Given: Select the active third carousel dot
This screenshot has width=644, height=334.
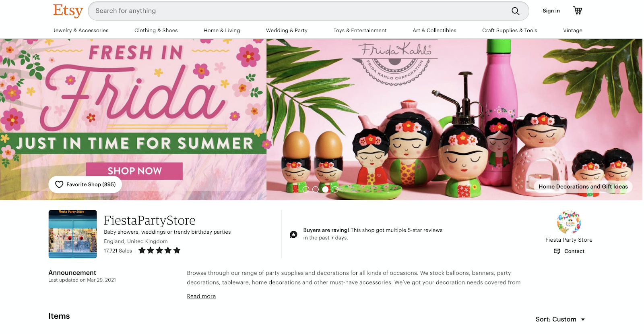Looking at the screenshot, I should (x=325, y=189).
